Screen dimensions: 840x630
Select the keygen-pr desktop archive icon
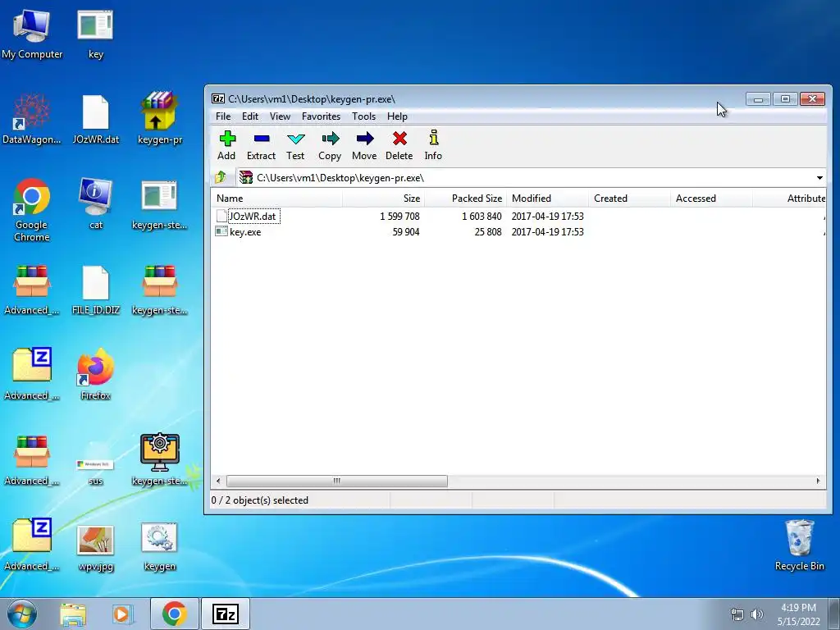(x=160, y=119)
